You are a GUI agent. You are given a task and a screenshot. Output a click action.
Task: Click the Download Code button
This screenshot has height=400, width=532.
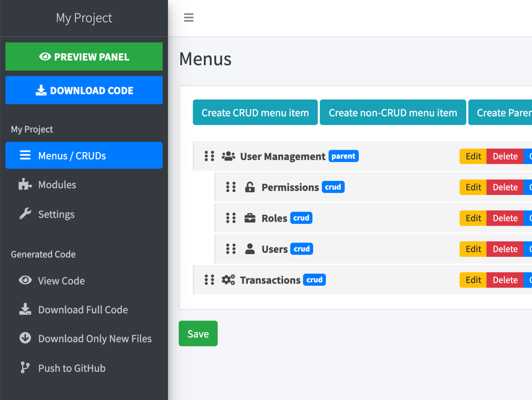point(84,90)
